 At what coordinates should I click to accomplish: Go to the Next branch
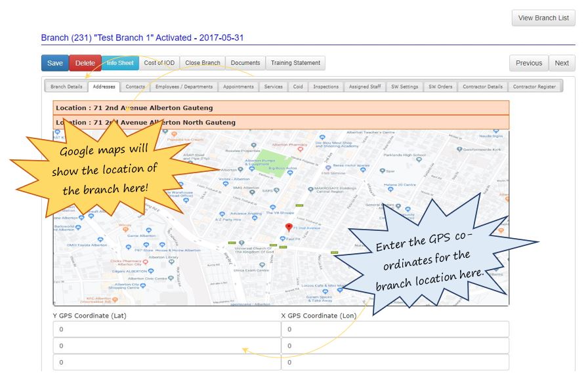(562, 63)
